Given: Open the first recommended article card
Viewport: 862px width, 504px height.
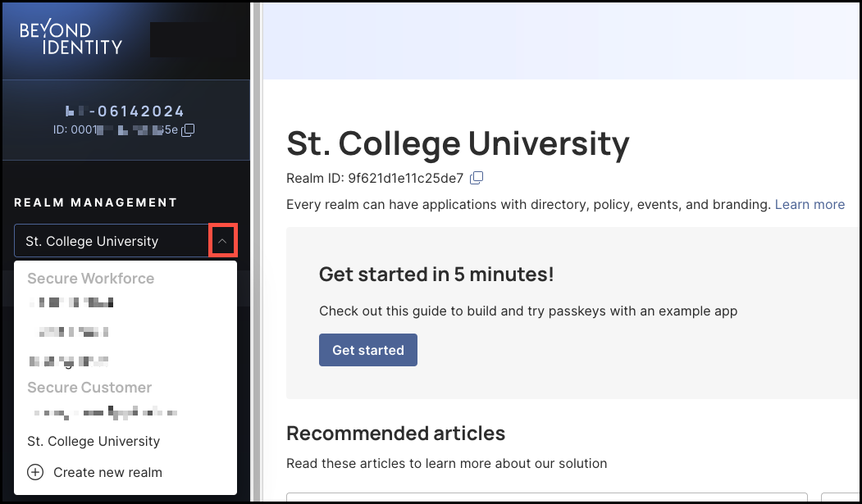Looking at the screenshot, I should (x=547, y=497).
